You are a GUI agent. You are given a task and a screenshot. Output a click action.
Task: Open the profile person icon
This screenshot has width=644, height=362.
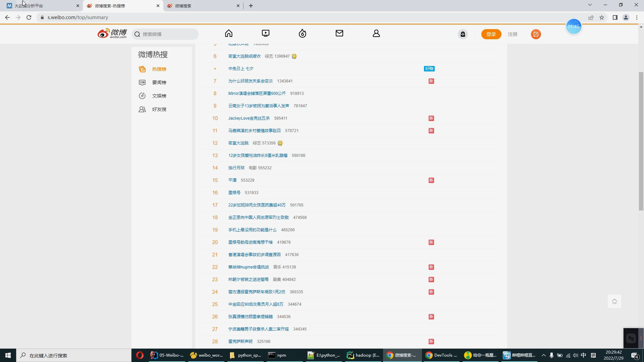pos(376,34)
